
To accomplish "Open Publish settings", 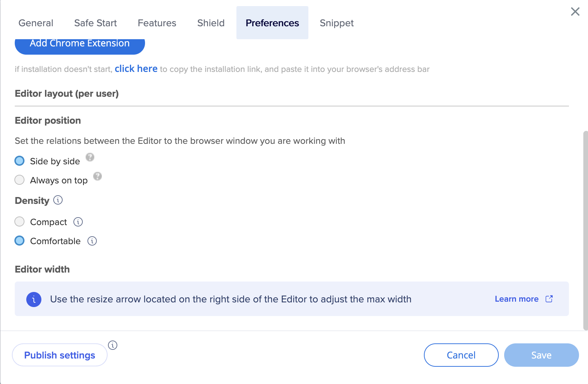I will click(60, 355).
